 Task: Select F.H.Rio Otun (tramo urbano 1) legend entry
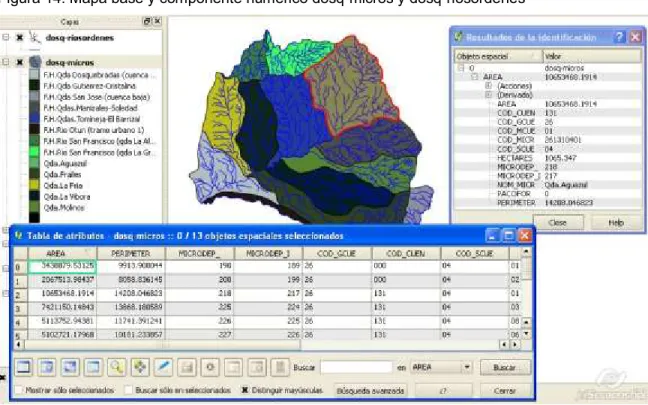[x=94, y=130]
